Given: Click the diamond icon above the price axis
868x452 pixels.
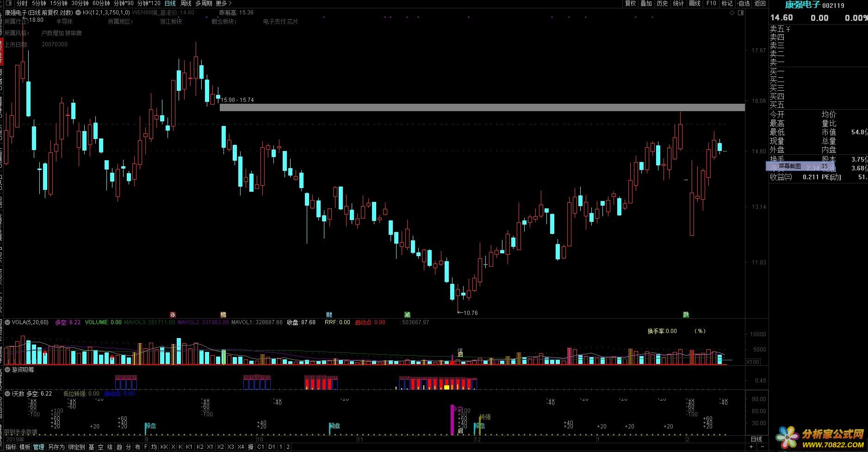Looking at the screenshot, I should [732, 13].
